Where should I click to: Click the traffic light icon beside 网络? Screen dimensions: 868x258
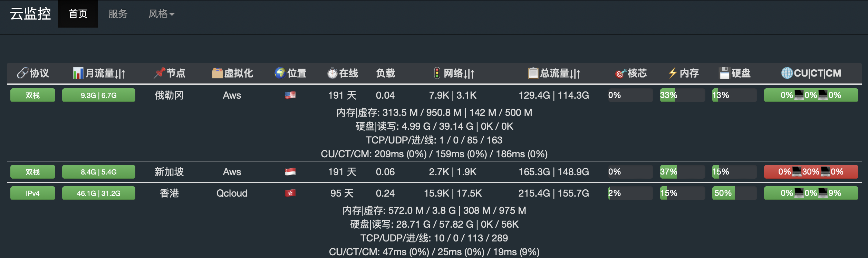pyautogui.click(x=437, y=73)
